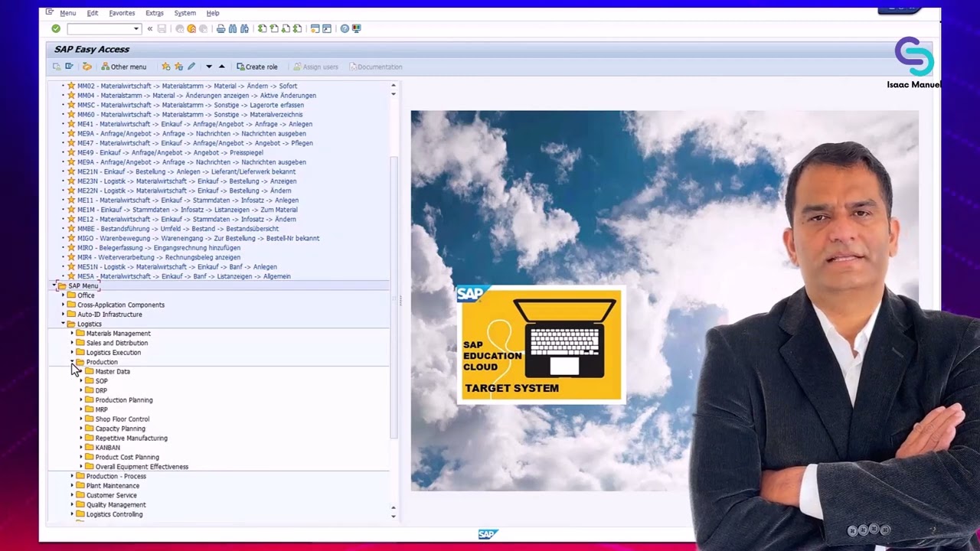
Task: Click the Delete Favorites star icon
Action: [178, 67]
